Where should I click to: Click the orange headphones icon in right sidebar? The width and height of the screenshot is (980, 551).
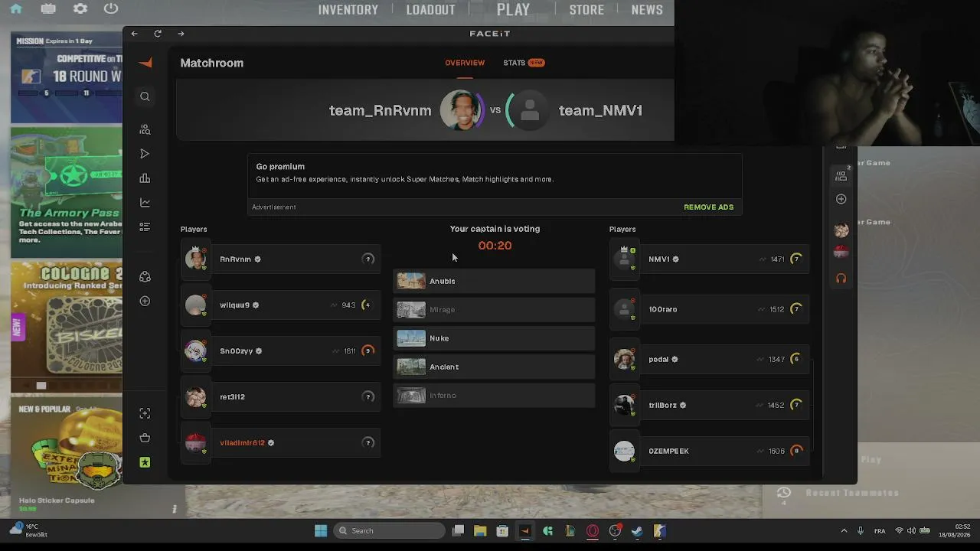[841, 279]
